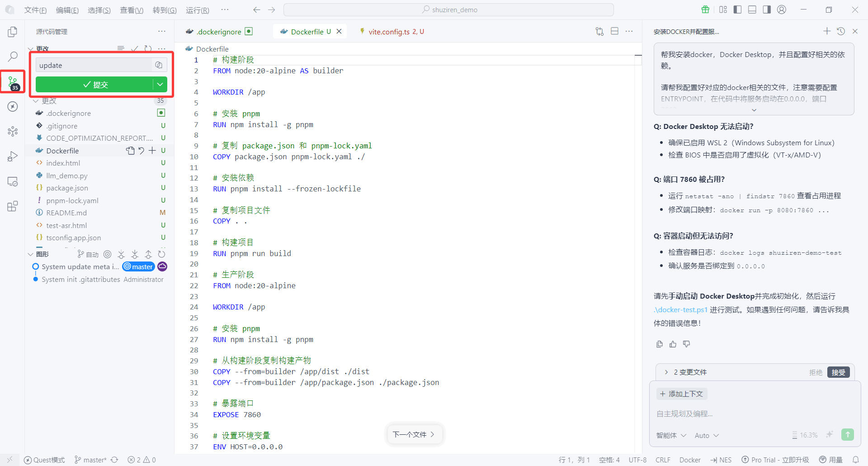Switch to the vite.config.ts tab

pos(392,31)
